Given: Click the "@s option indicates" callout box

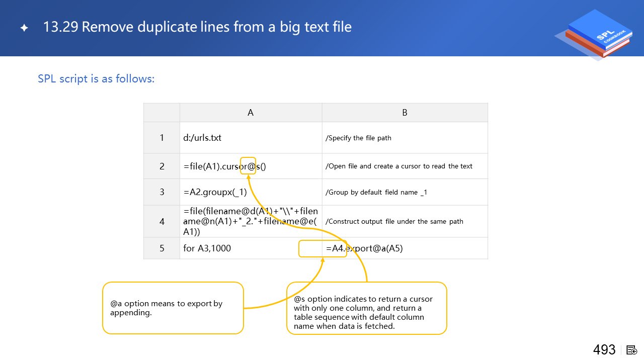Looking at the screenshot, I should [366, 308].
